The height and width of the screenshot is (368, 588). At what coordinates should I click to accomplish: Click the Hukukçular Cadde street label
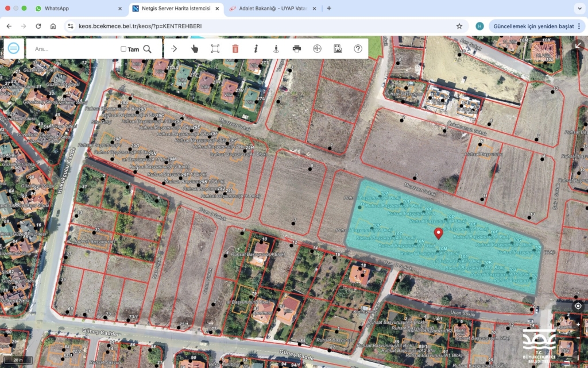[67, 170]
